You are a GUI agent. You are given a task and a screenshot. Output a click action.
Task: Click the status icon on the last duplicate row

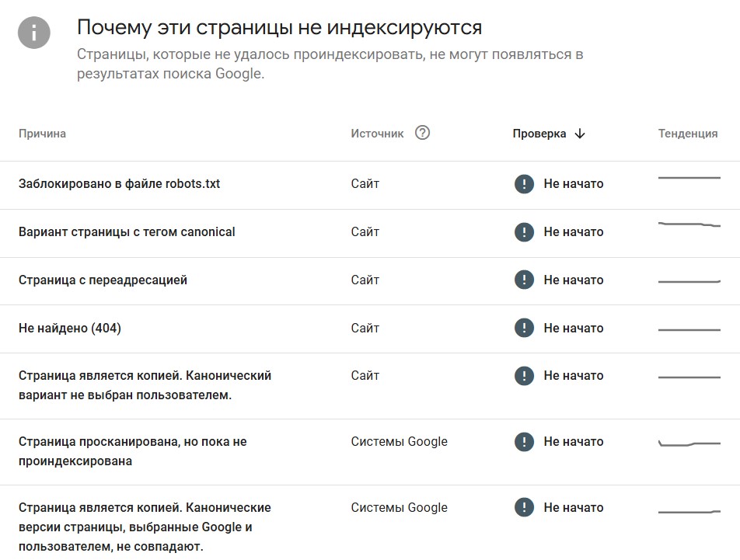point(524,507)
